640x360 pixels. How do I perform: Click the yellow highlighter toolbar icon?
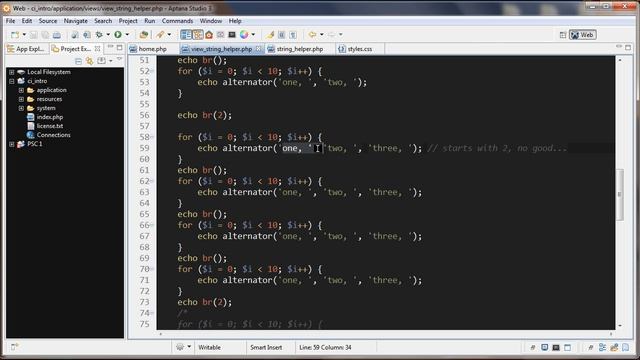pos(270,35)
